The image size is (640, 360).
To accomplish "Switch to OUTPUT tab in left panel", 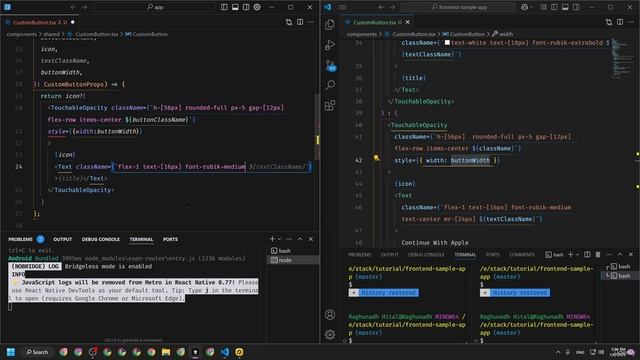I will tap(62, 239).
